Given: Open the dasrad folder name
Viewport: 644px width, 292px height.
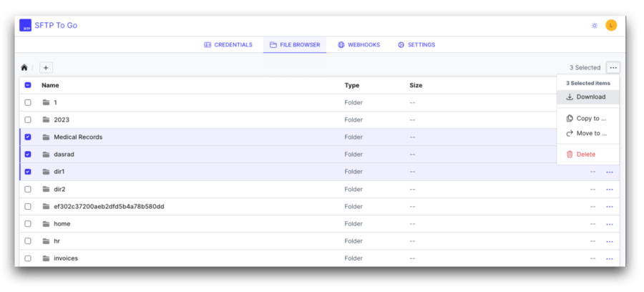Looking at the screenshot, I should pyautogui.click(x=64, y=155).
